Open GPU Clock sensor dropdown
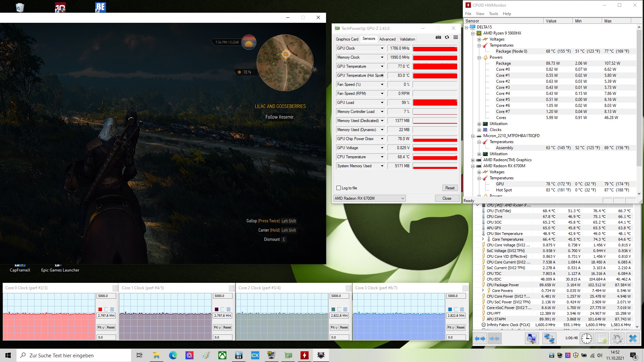644x362 pixels. tap(382, 48)
